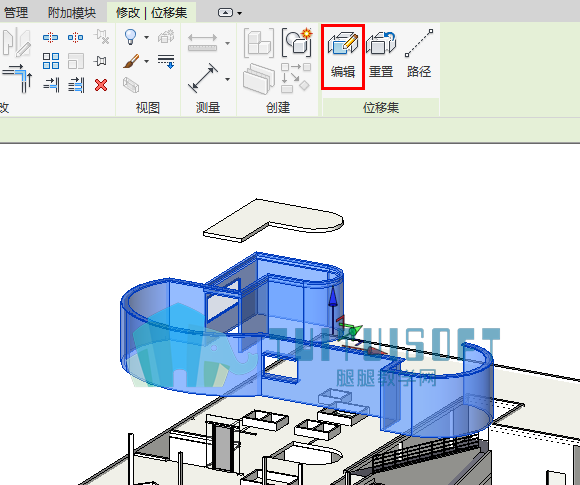The height and width of the screenshot is (485, 580).
Task: Select the Mirror - Pick Axis tool
Action: [x=51, y=37]
